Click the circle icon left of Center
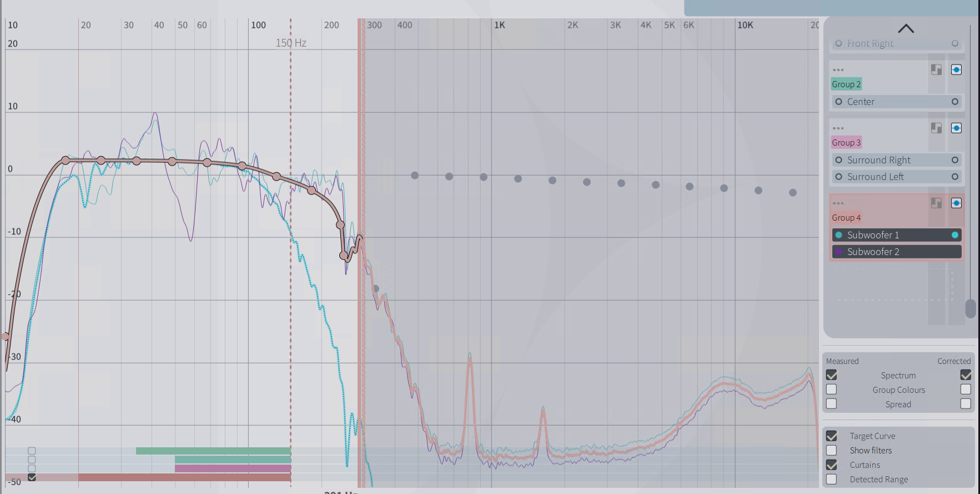Screen dimensions: 980x494 838,102
